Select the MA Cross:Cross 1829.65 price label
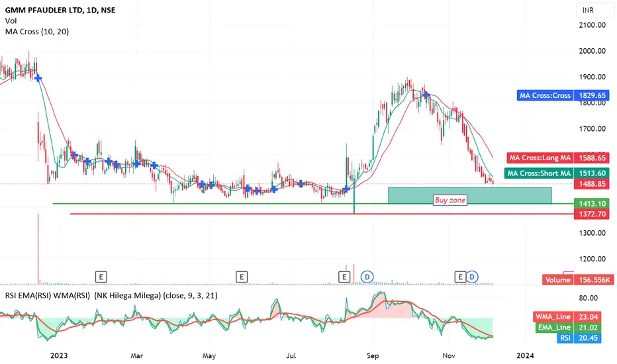617x364 pixels. [x=563, y=95]
